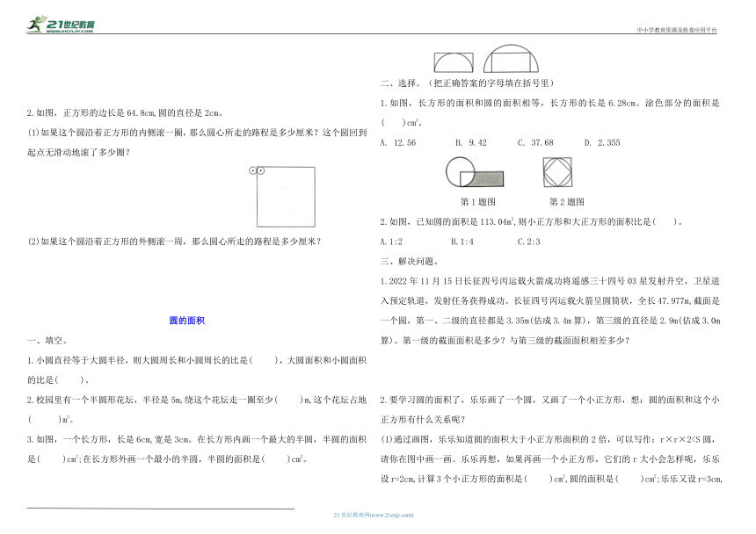
Task: Click the section heading 一、填空
Action: pos(47,341)
